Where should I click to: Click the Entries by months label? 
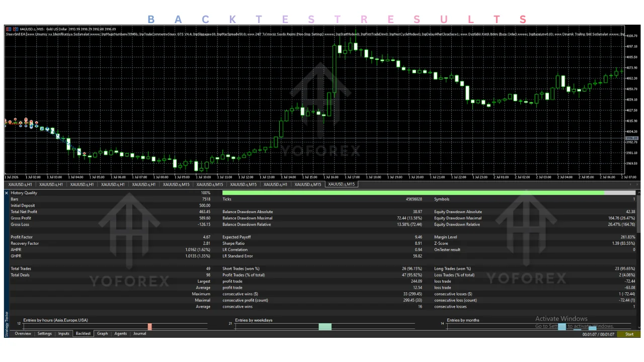pos(463,320)
